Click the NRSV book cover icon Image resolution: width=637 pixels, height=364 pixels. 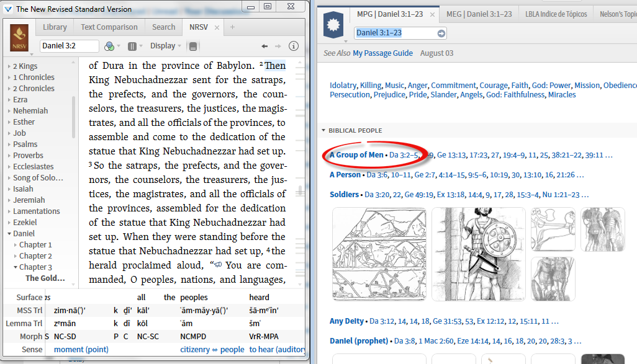coord(19,38)
